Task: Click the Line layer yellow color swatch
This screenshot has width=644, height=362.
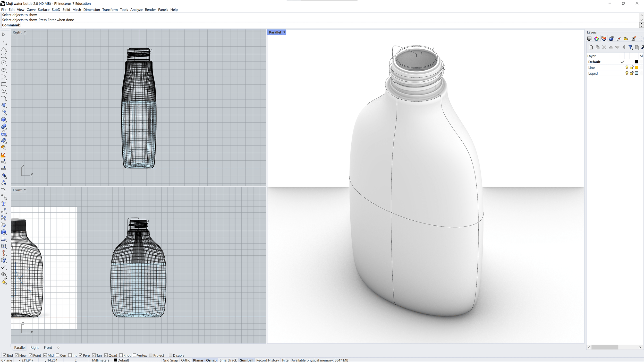Action: (636, 67)
